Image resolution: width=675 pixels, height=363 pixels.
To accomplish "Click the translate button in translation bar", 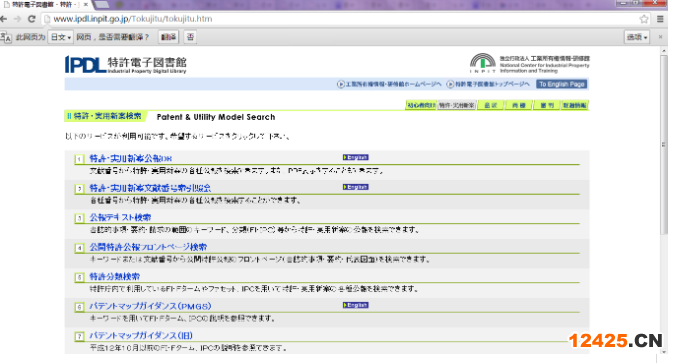I will pyautogui.click(x=168, y=37).
